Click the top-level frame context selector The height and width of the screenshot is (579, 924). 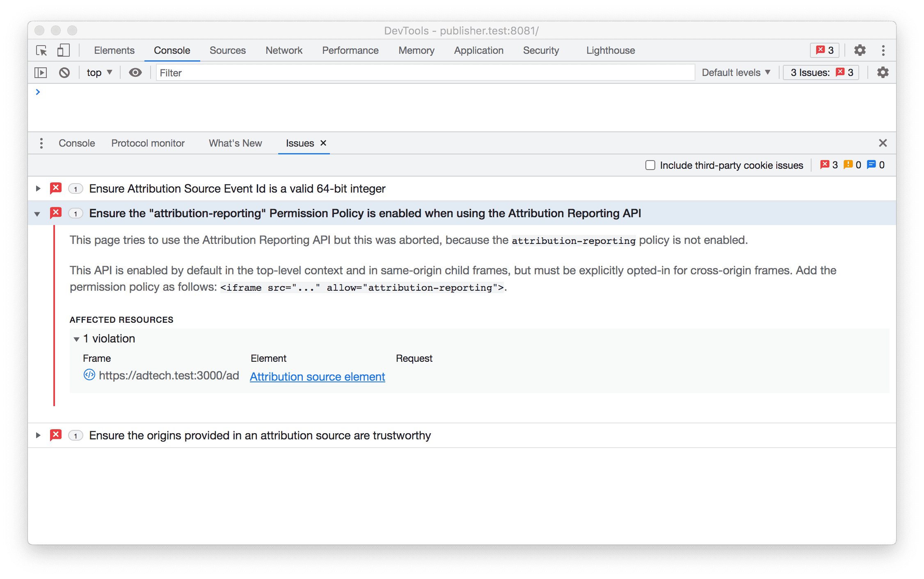[100, 73]
